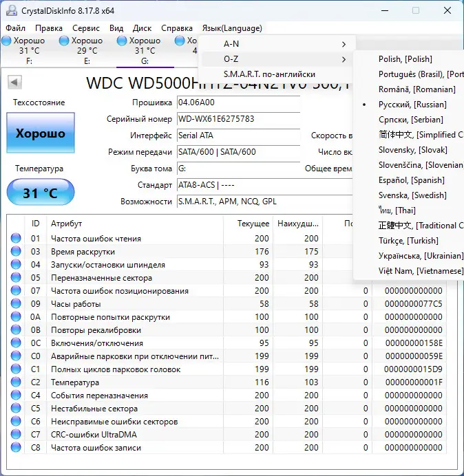The image size is (464, 476).
Task: Select disk E: status orb
Action: tap(64, 41)
